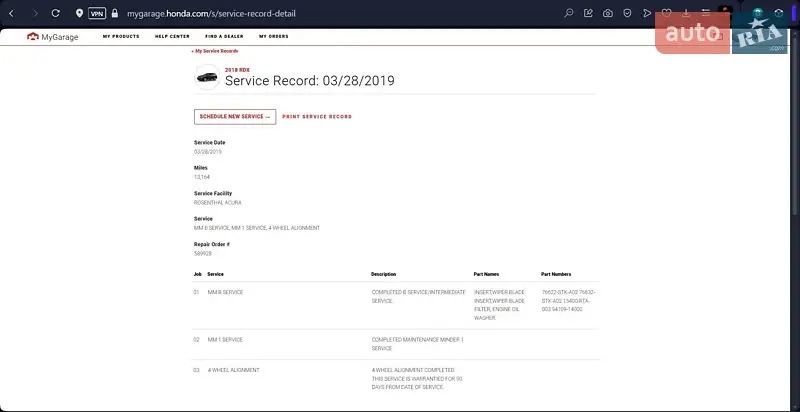Return to My Service Records link
Screen dimensions: 800x412
215,50
